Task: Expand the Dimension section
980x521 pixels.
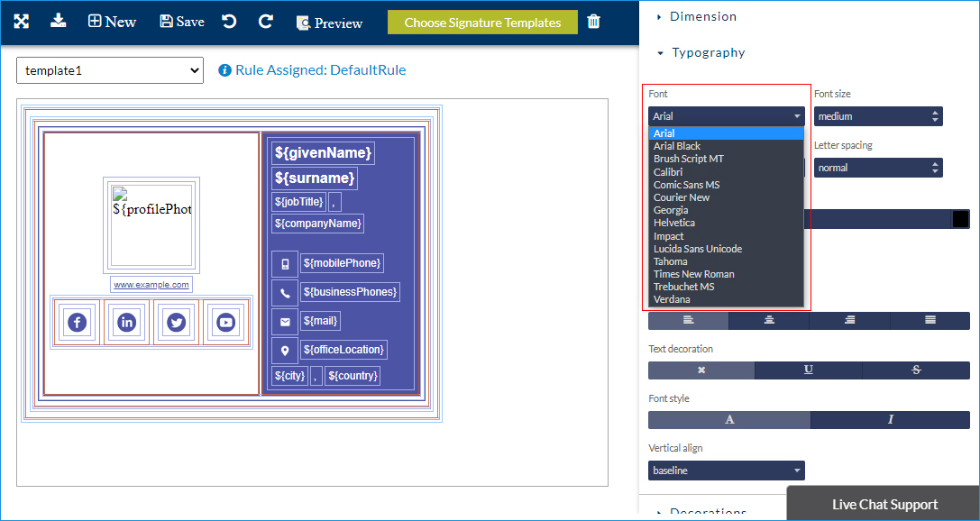Action: (702, 16)
